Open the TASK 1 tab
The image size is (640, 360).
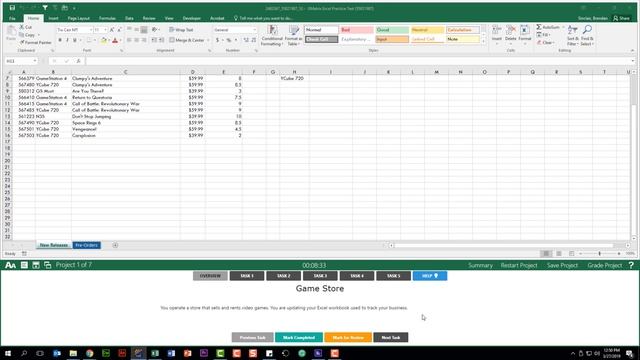pos(247,276)
